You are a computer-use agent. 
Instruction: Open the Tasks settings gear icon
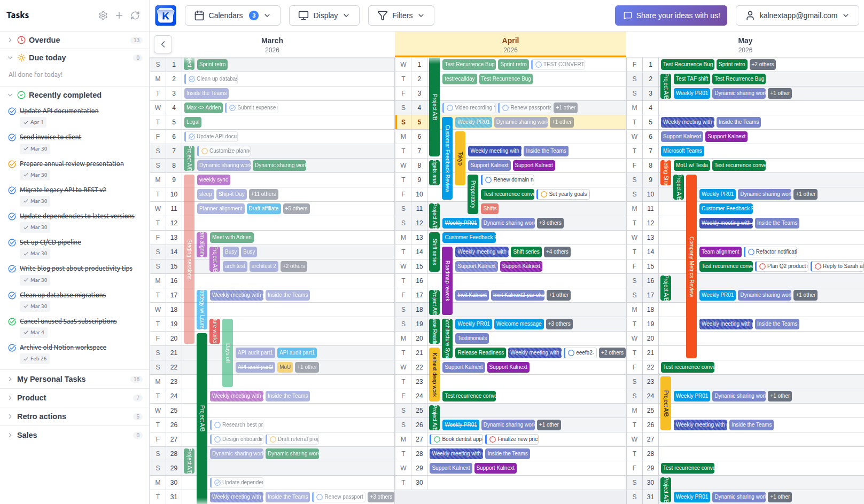point(103,15)
